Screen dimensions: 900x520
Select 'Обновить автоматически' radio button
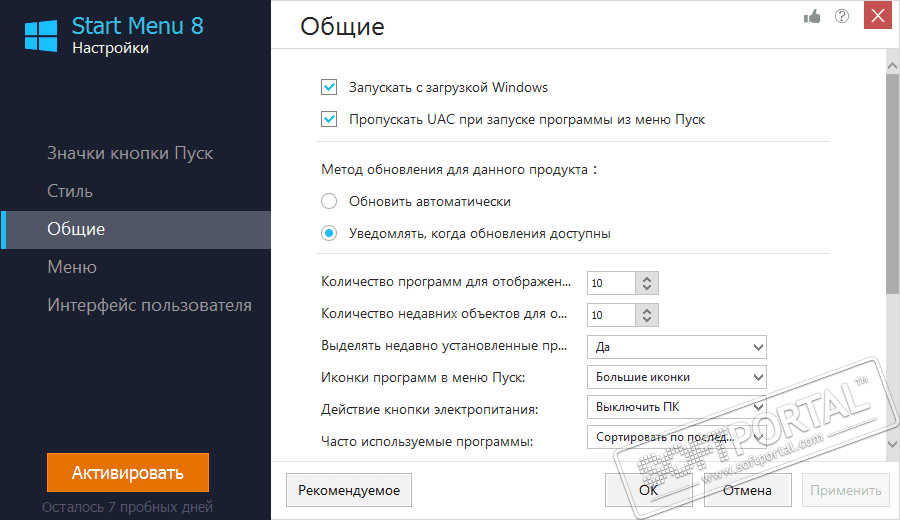(329, 201)
